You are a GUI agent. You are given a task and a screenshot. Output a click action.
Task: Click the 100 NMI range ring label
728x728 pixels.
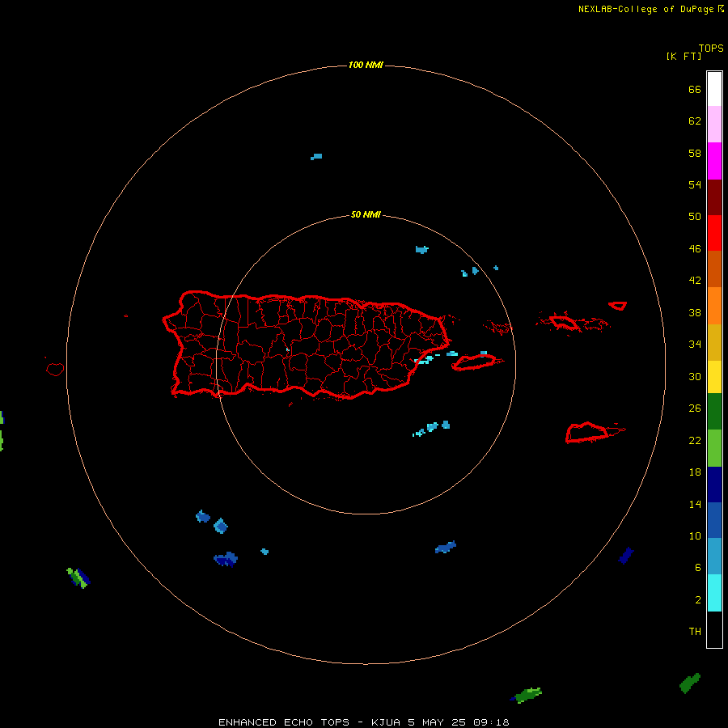pos(366,65)
